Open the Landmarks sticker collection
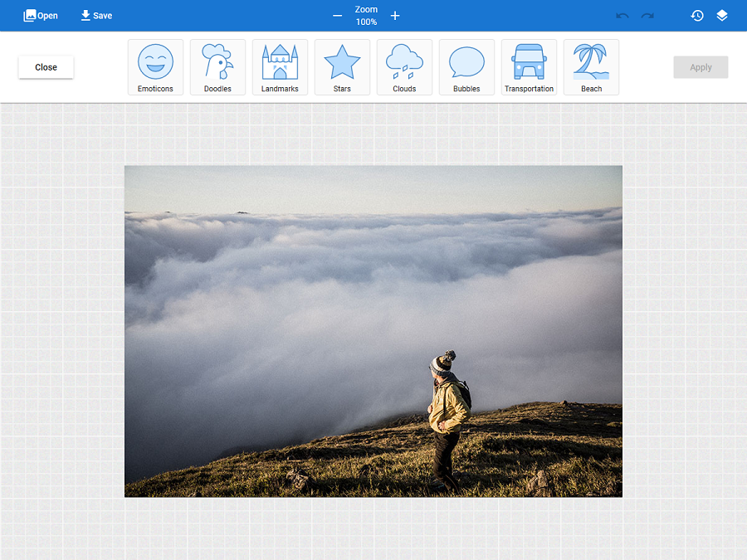Screen dimensions: 747x560 pyautogui.click(x=280, y=67)
